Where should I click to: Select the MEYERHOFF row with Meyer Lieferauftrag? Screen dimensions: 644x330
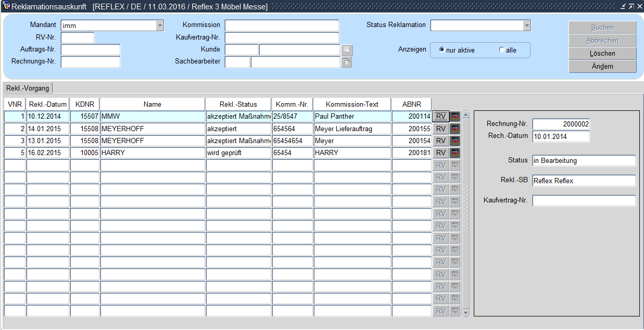[x=152, y=129]
